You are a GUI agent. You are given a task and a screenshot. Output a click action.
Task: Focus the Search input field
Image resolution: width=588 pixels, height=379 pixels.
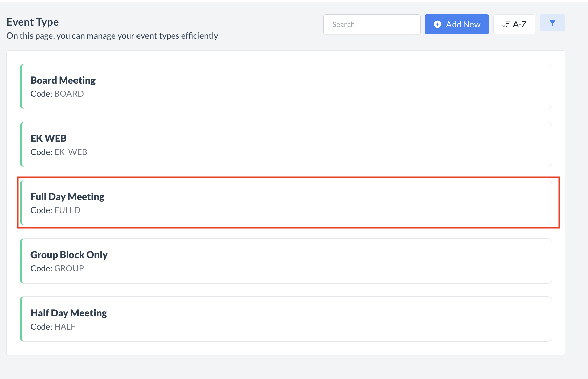(372, 24)
